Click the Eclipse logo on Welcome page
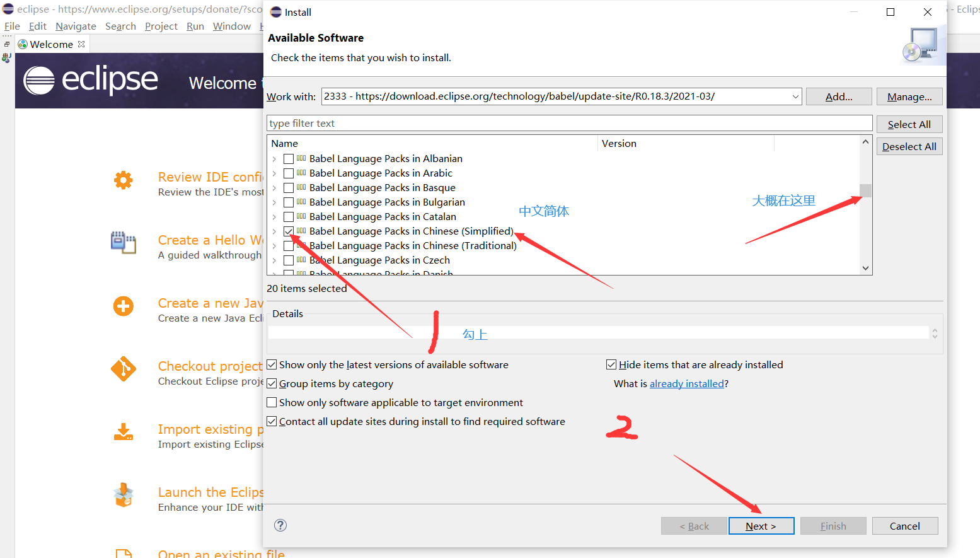The height and width of the screenshot is (558, 980). tap(91, 80)
